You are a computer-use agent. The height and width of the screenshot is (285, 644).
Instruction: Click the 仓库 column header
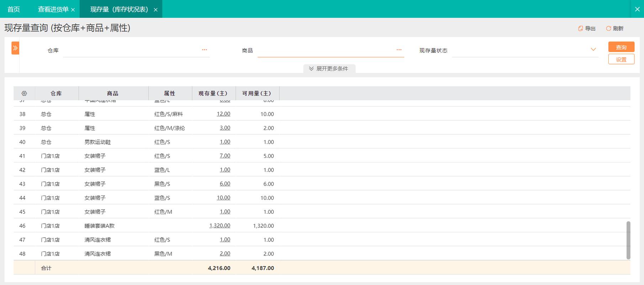tap(56, 93)
